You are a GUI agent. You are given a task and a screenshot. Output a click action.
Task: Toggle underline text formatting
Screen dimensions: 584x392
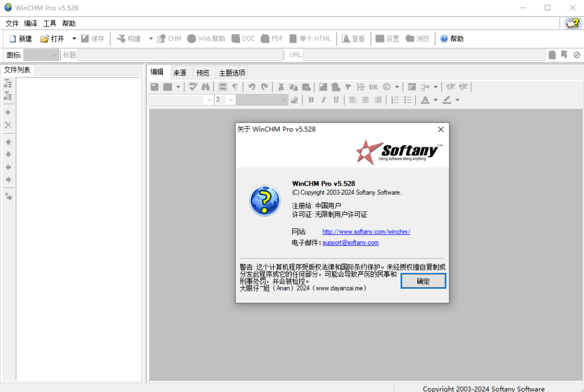(x=336, y=100)
